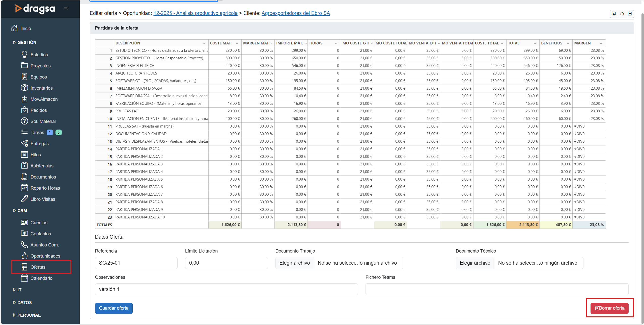This screenshot has width=644, height=325.
Task: Open the Agroexportadores del Ebro SA link
Action: point(296,13)
